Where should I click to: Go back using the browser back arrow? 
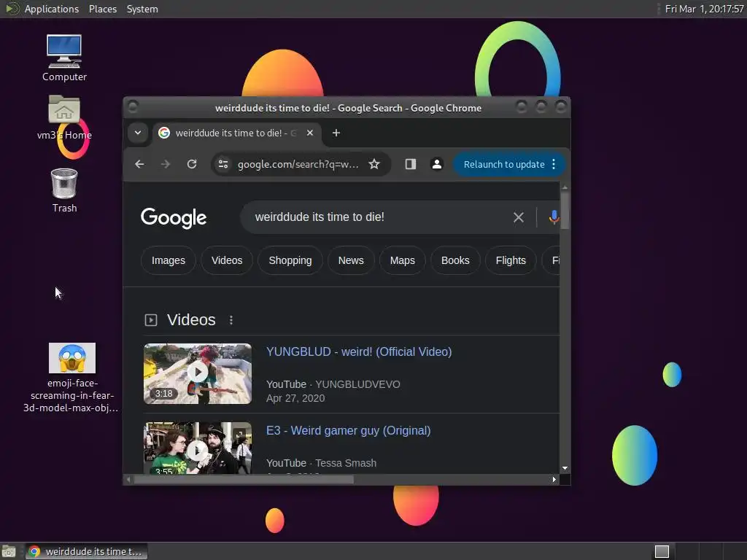pos(139,164)
